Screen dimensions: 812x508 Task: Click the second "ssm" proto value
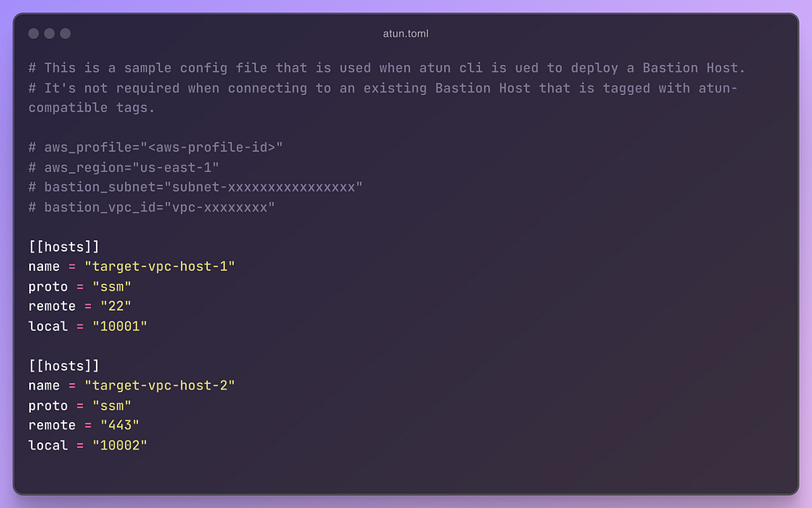112,406
